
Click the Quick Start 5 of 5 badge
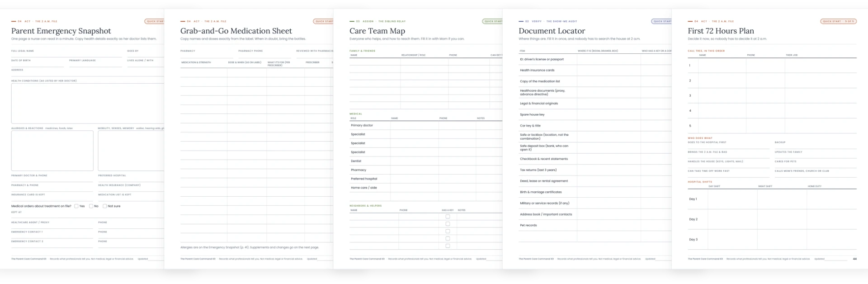[x=838, y=21]
